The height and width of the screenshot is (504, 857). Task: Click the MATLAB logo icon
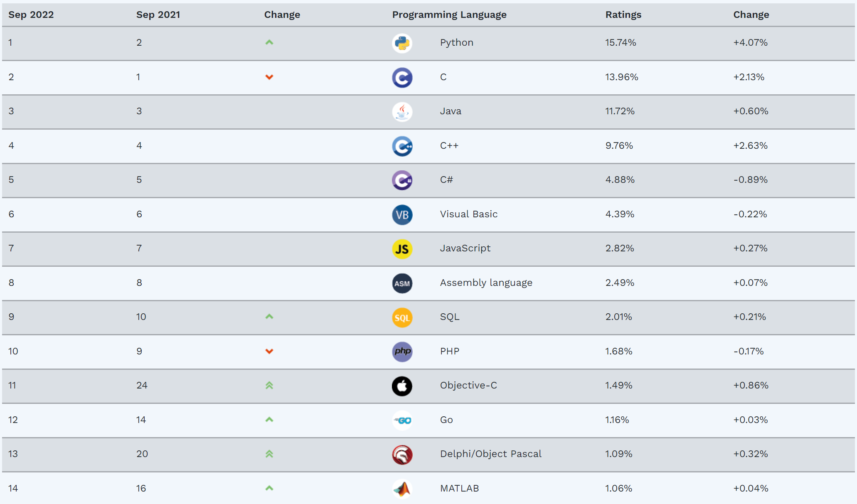[402, 489]
